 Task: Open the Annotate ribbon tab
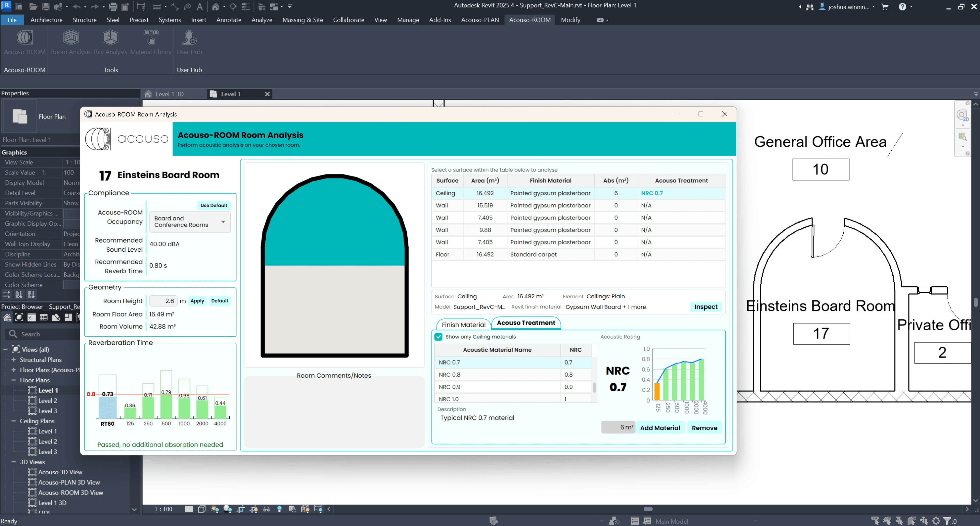click(229, 20)
